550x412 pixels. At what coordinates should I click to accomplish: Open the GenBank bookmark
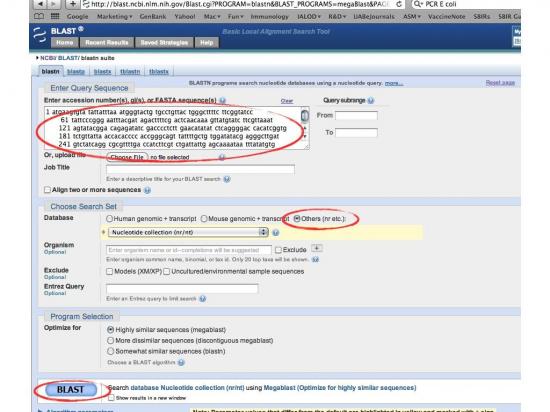pos(153,16)
